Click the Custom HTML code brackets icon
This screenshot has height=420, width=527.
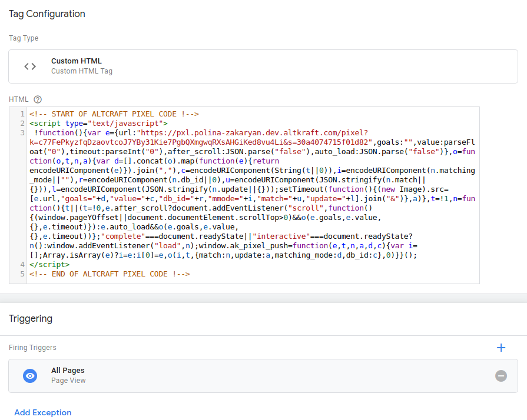[x=30, y=66]
